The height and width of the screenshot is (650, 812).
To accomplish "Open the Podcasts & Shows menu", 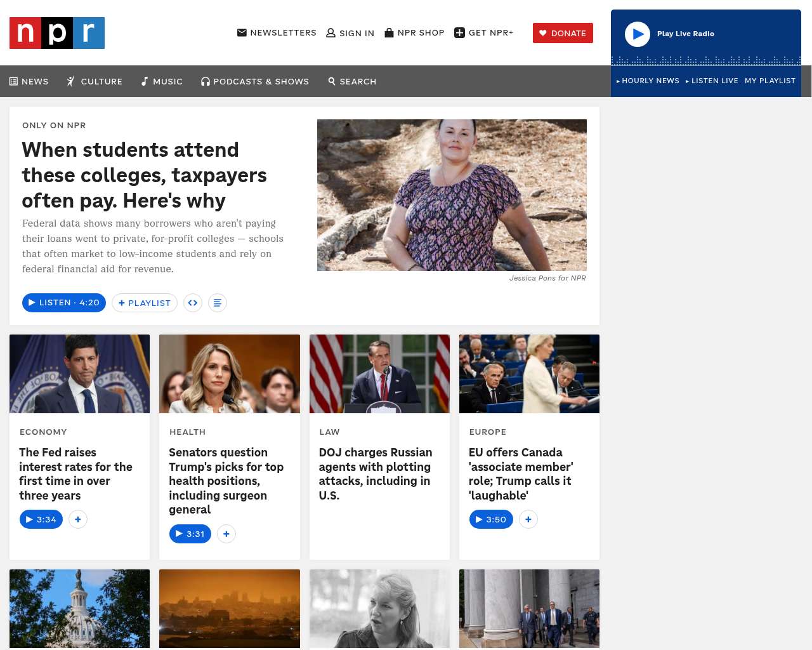I will (x=255, y=81).
